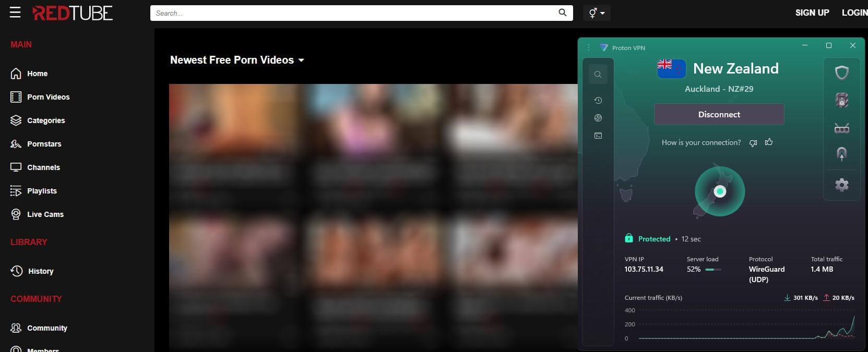Click the current traffic graph
Screen dimensions: 868x352
pyautogui.click(x=746, y=324)
